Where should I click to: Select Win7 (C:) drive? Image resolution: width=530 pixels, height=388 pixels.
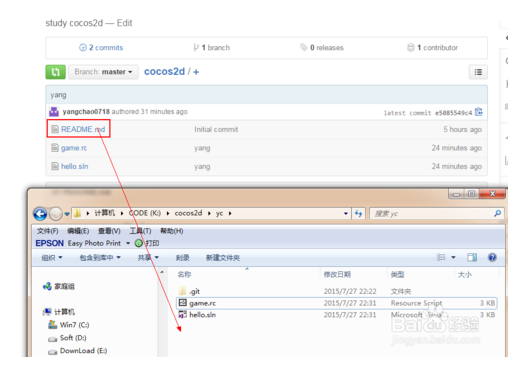pos(69,325)
